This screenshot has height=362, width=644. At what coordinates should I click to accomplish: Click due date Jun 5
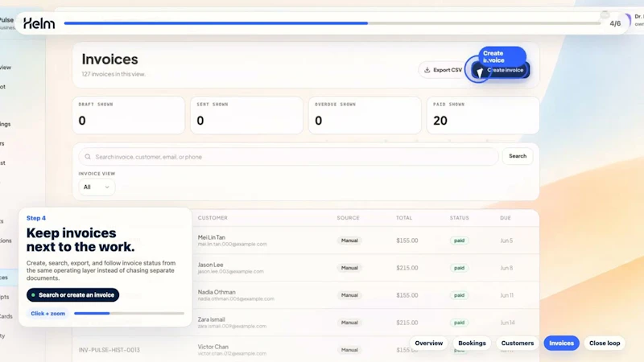point(506,241)
